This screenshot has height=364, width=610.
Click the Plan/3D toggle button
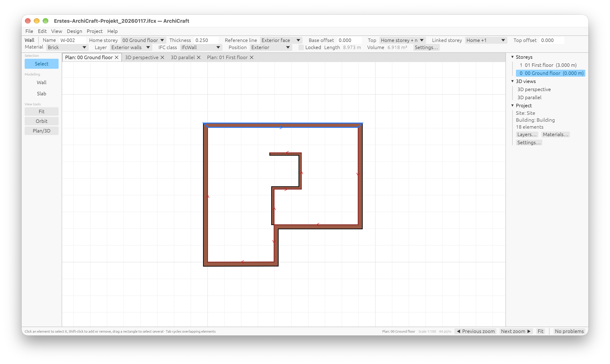[x=41, y=131]
